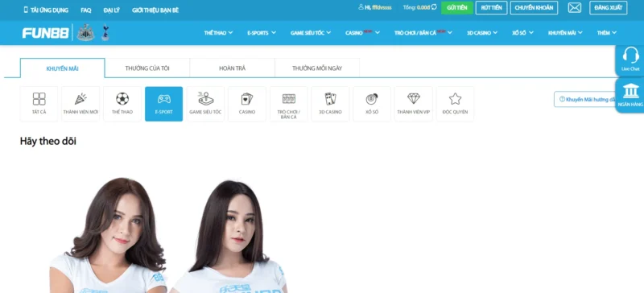Click the Đăng Xuất logout button

tap(609, 8)
